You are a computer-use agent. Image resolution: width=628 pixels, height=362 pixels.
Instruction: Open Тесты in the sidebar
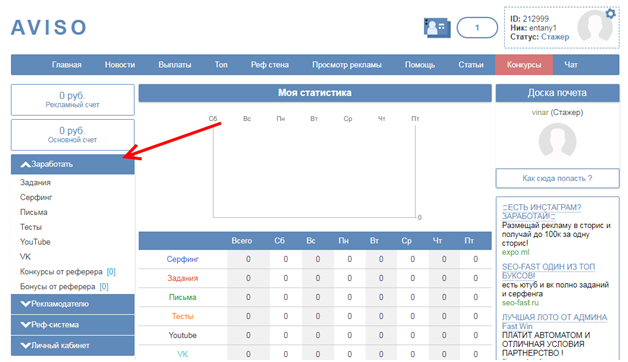click(x=31, y=227)
